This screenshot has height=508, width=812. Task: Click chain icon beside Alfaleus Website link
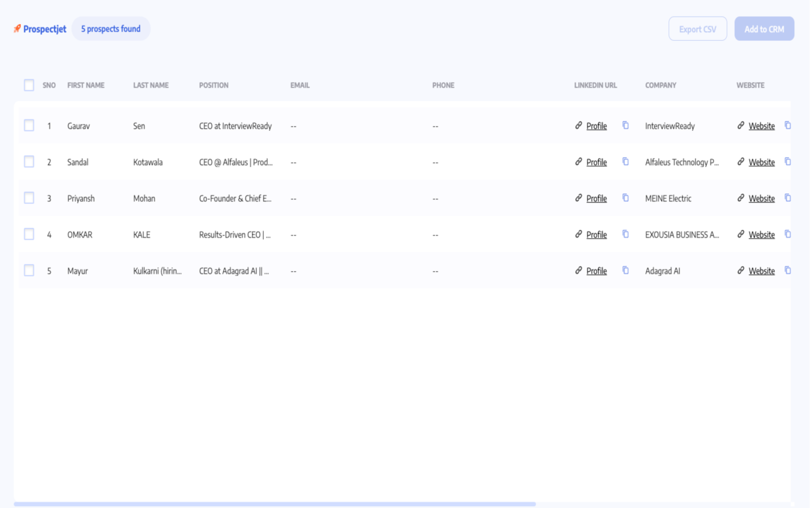coord(741,162)
